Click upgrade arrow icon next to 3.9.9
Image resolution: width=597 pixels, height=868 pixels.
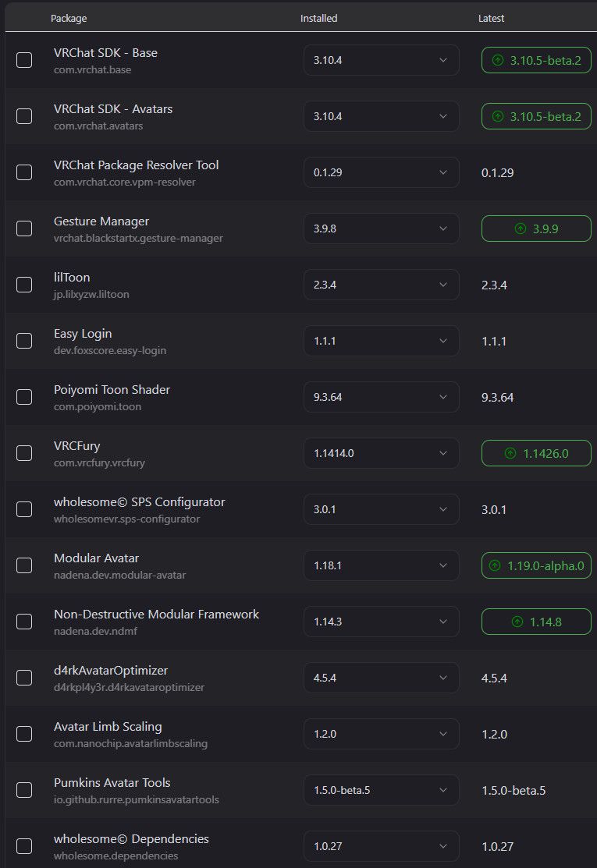coord(520,229)
